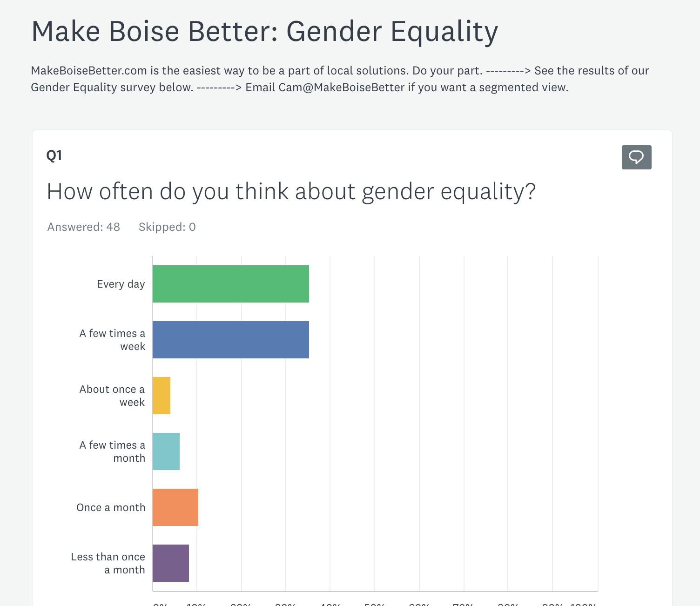Viewport: 700px width, 606px height.
Task: Select the orange Once a month bar
Action: [175, 507]
